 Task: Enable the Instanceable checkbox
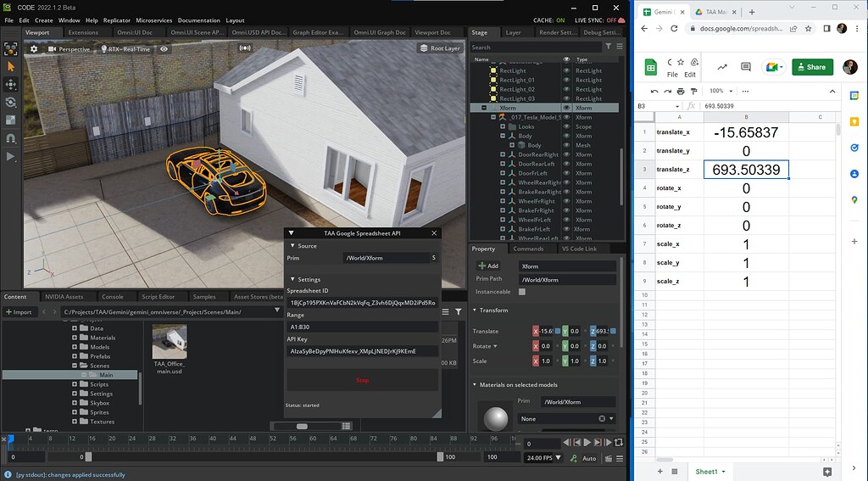pyautogui.click(x=522, y=292)
